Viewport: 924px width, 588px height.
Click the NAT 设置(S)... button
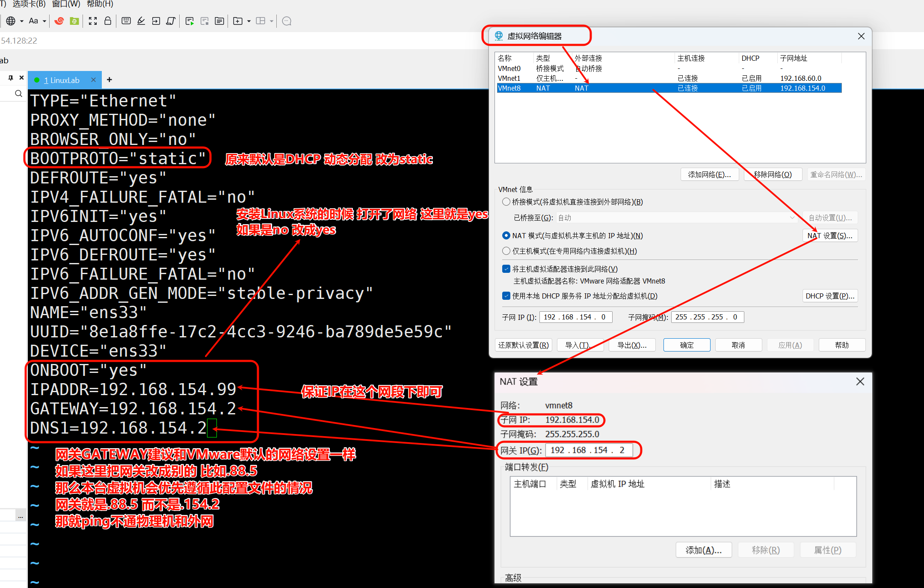tap(830, 236)
